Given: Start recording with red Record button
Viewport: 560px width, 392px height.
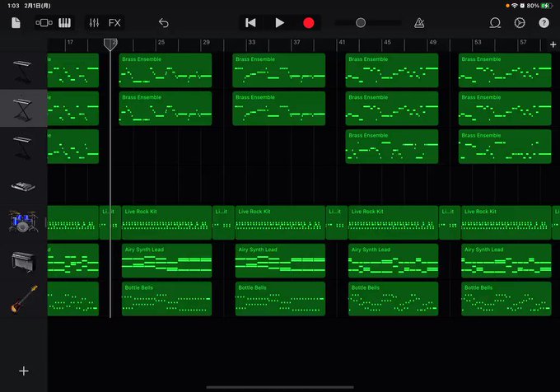Looking at the screenshot, I should coord(309,23).
